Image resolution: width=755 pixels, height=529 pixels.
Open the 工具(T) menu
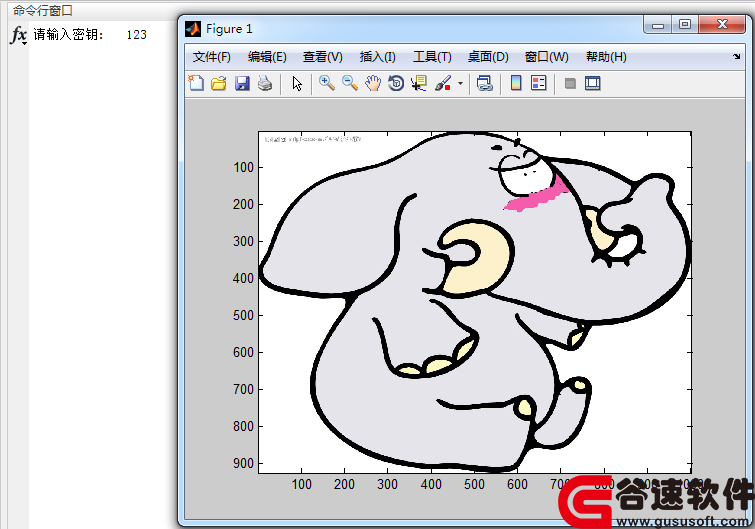432,57
